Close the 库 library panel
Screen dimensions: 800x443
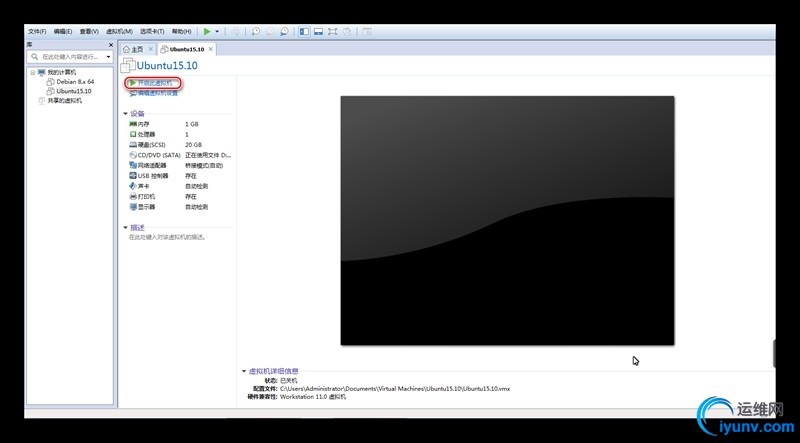[x=111, y=45]
